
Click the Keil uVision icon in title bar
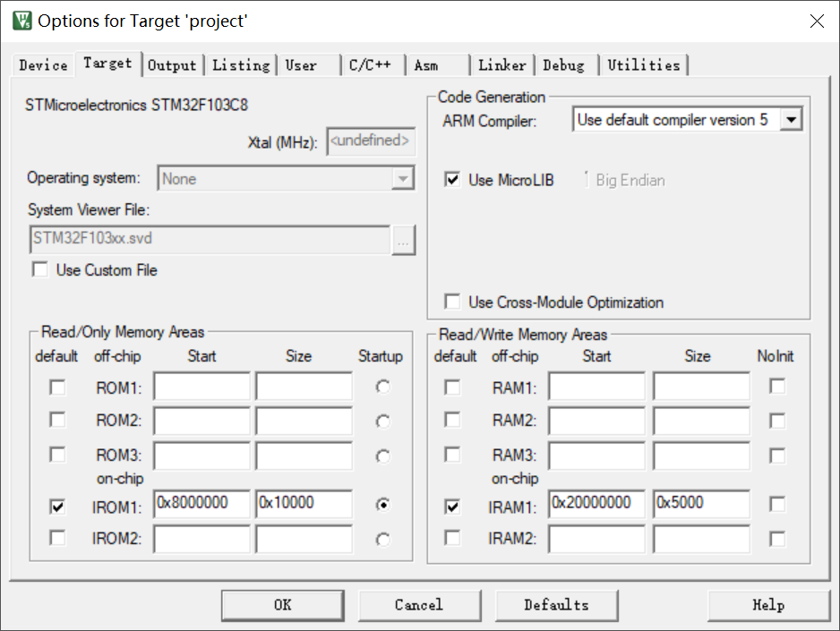click(22, 21)
